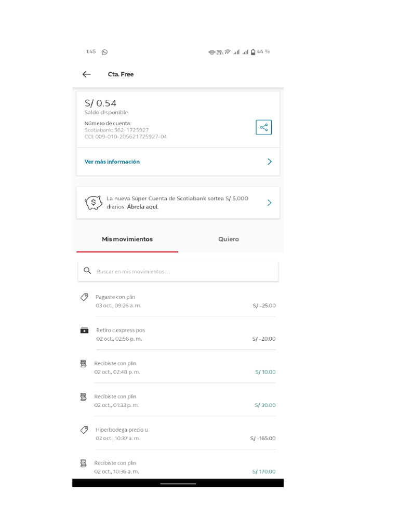
Task: Open the S/ 10.00 Recibiste con plin transaction
Action: coord(178,367)
